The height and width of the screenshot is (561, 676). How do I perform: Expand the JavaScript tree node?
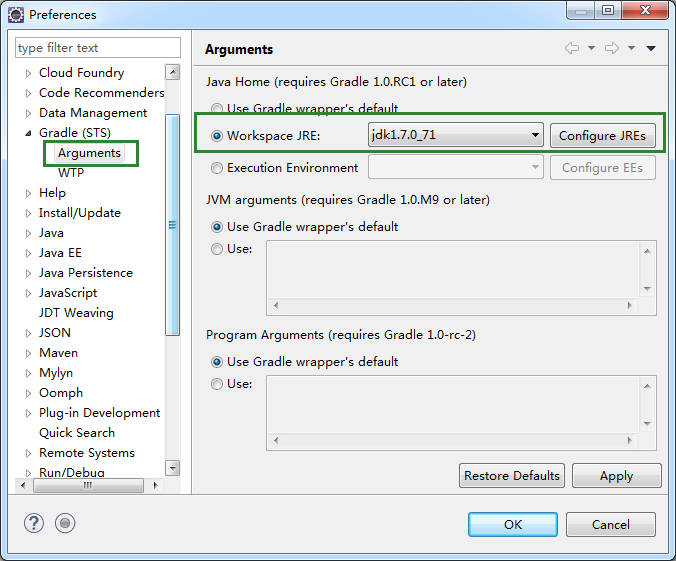[x=28, y=293]
